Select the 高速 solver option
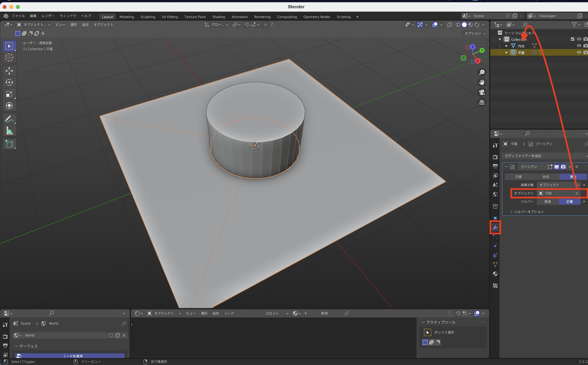The height and width of the screenshot is (365, 588). pyautogui.click(x=547, y=202)
